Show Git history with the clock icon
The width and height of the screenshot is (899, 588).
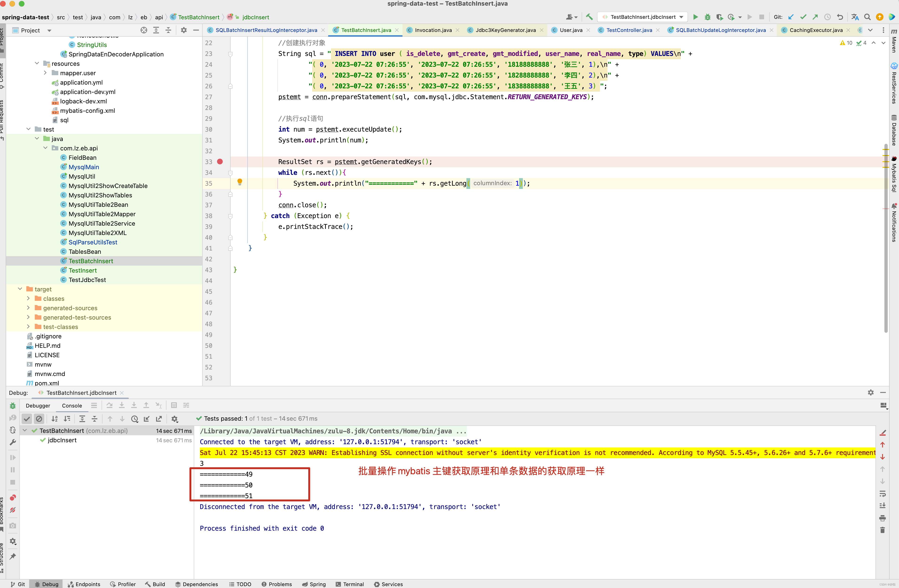click(827, 17)
